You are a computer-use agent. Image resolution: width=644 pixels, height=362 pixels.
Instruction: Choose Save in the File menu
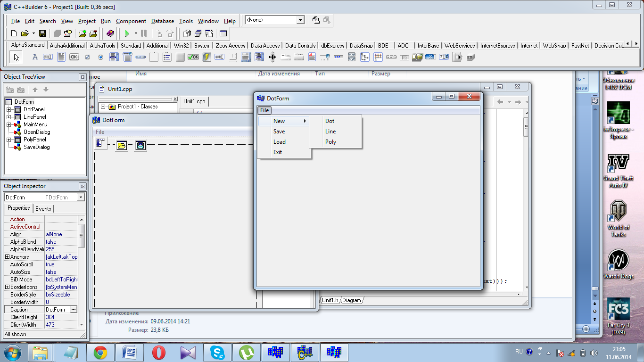click(284, 132)
